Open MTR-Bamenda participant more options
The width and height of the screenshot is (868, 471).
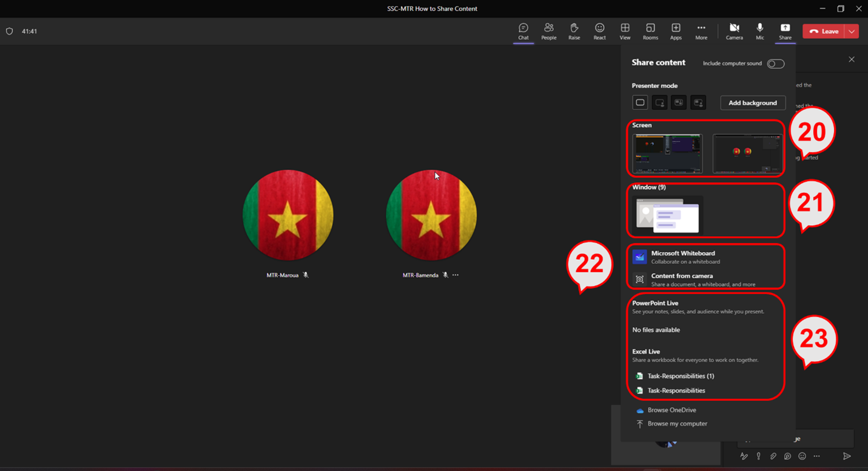click(456, 275)
